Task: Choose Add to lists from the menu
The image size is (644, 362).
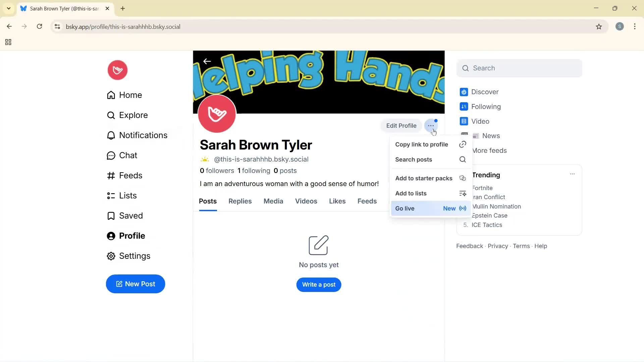Action: (411, 193)
